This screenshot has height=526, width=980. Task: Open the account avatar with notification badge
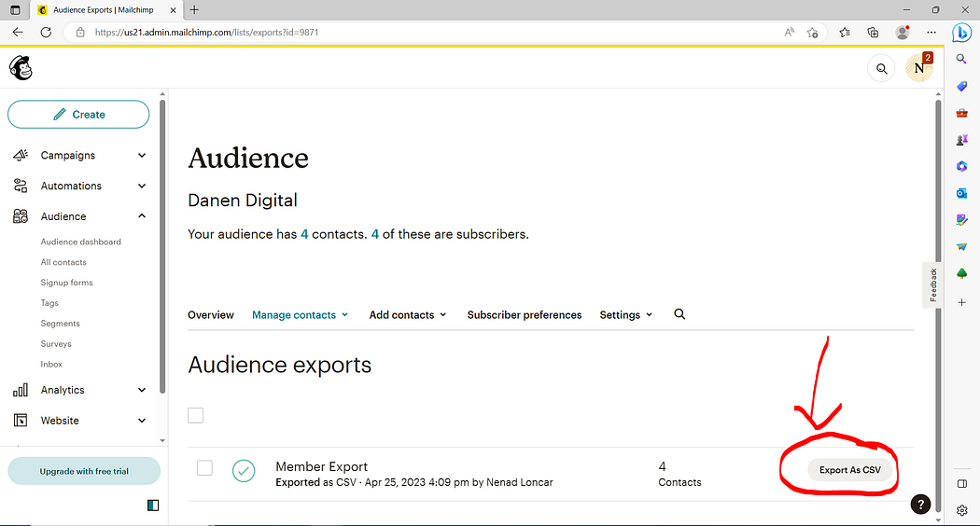pos(919,67)
